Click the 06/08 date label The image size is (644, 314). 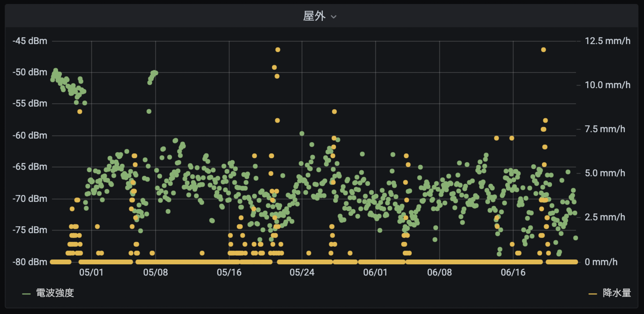click(439, 272)
